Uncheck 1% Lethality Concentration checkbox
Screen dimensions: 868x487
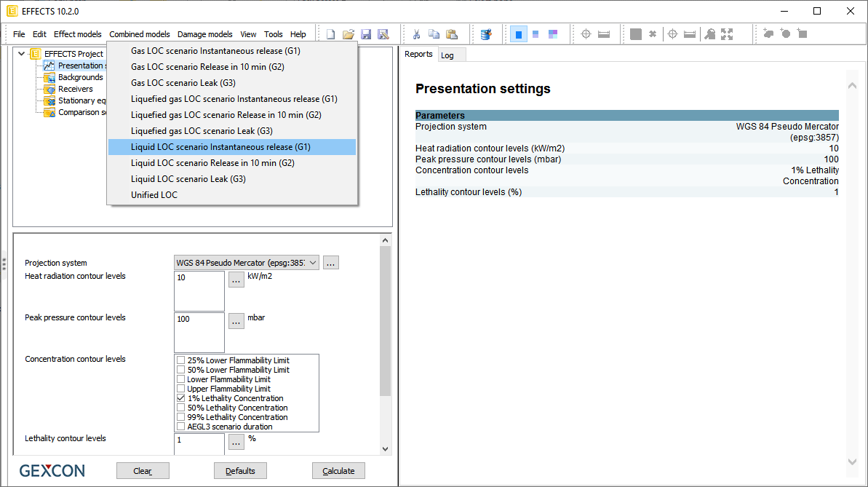[180, 398]
